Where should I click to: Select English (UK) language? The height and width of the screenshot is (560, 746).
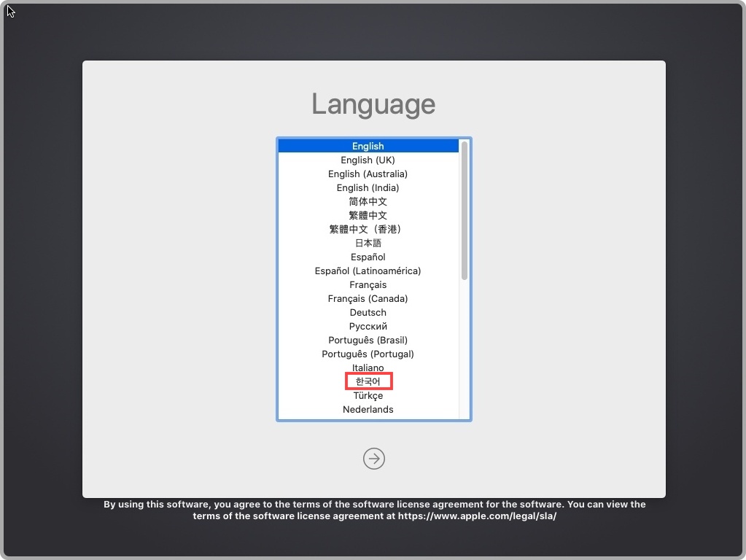coord(368,160)
